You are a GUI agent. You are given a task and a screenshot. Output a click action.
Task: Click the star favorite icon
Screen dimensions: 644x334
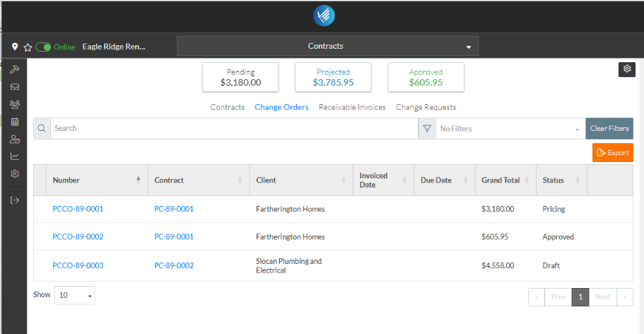(28, 47)
